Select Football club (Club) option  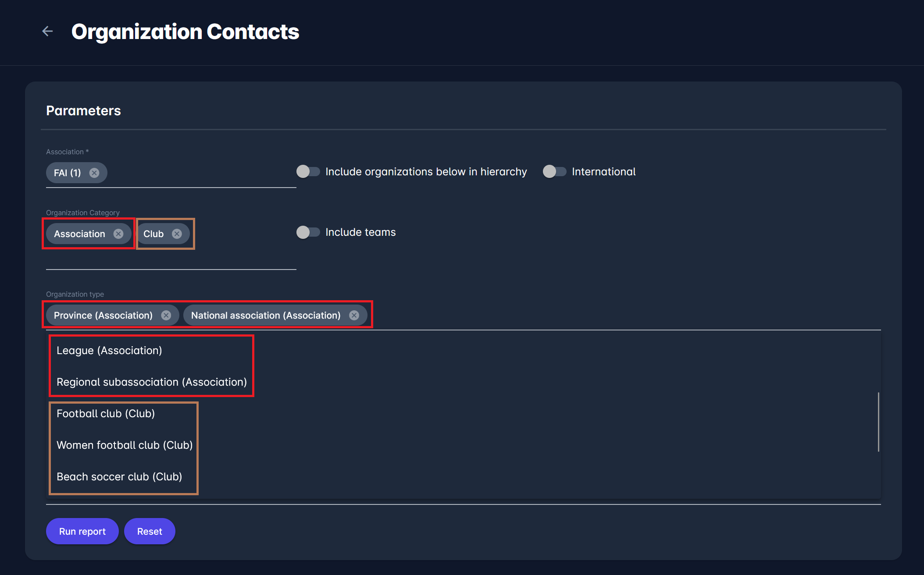(x=106, y=414)
